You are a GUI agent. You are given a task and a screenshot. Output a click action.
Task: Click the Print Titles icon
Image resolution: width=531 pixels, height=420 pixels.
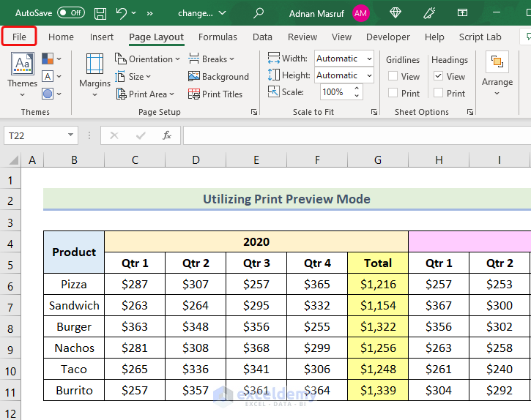pyautogui.click(x=194, y=94)
